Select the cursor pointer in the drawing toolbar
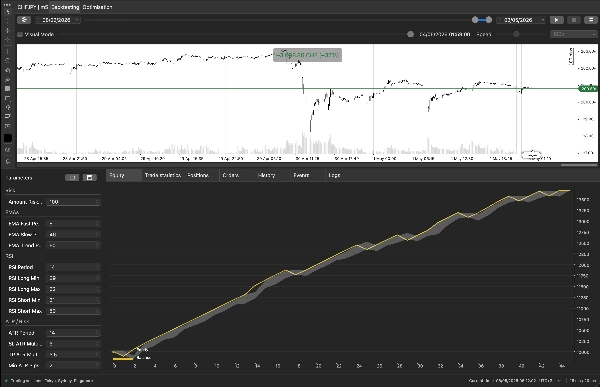This screenshot has width=600, height=387. [x=8, y=12]
